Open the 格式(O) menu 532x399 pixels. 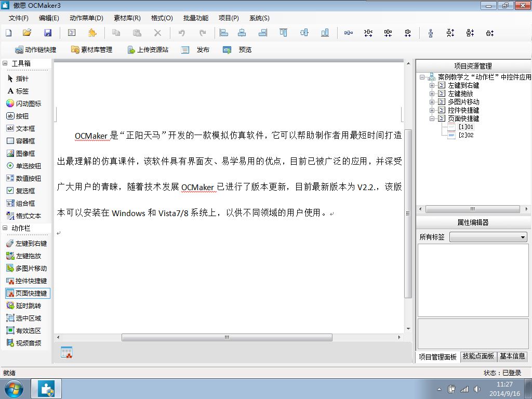click(162, 18)
